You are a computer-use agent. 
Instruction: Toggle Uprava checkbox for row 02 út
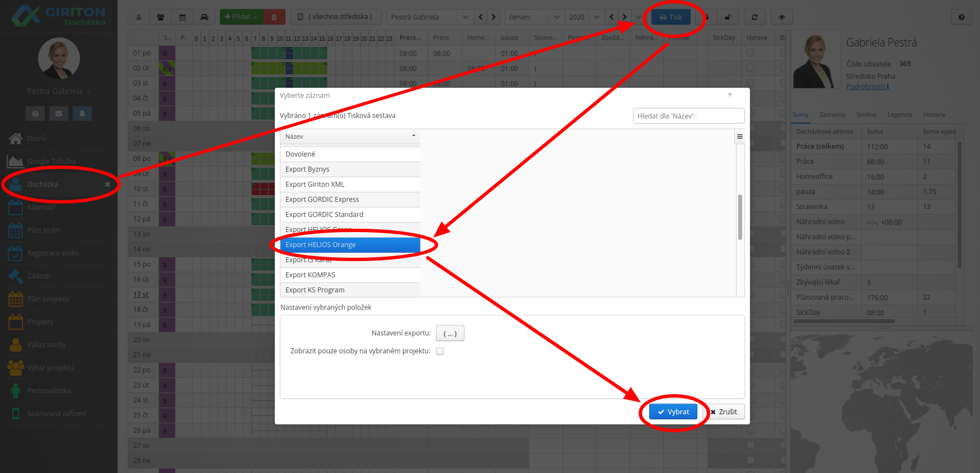coord(751,68)
